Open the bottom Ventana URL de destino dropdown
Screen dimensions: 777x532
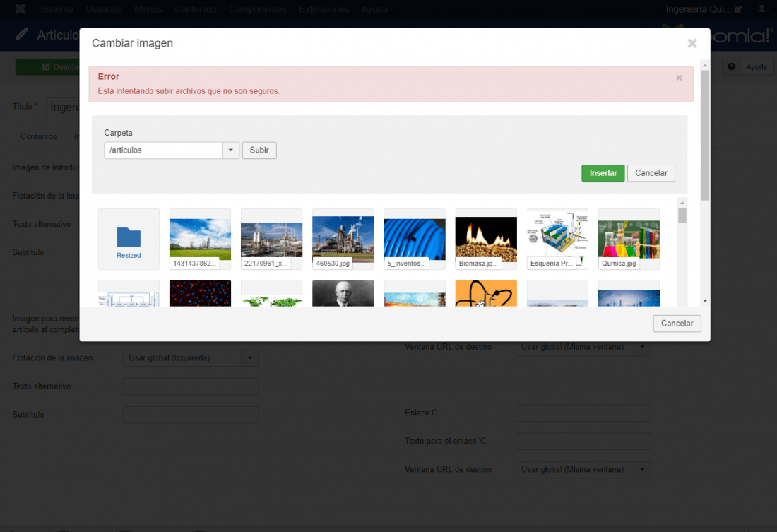pyautogui.click(x=583, y=470)
